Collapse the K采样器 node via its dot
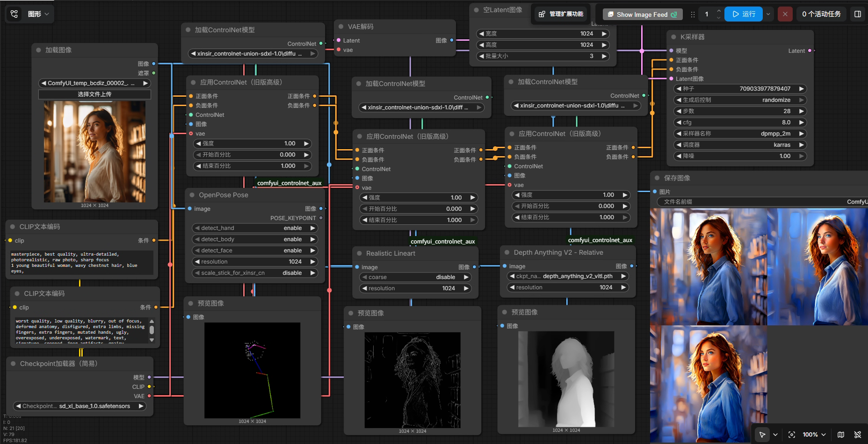This screenshot has height=444, width=868. (674, 37)
